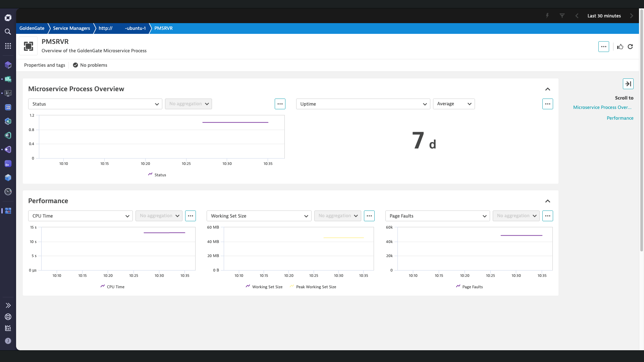Screen dimensions: 644x362
Task: Open the filter funnel in top bar
Action: coord(562,16)
